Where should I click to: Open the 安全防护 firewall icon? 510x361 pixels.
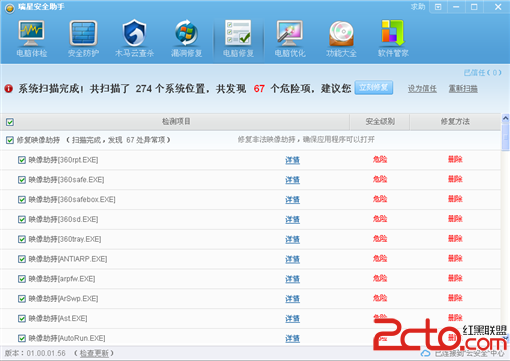[x=83, y=33]
